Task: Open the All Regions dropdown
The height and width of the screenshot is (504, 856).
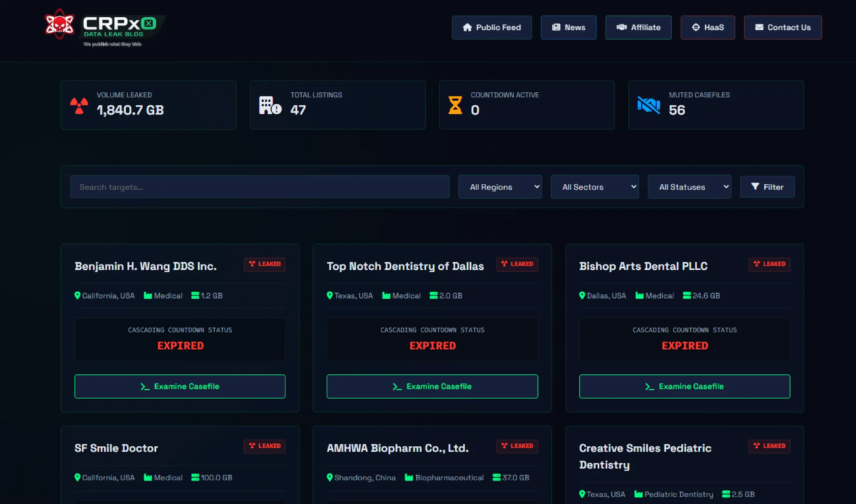Action: (x=500, y=187)
